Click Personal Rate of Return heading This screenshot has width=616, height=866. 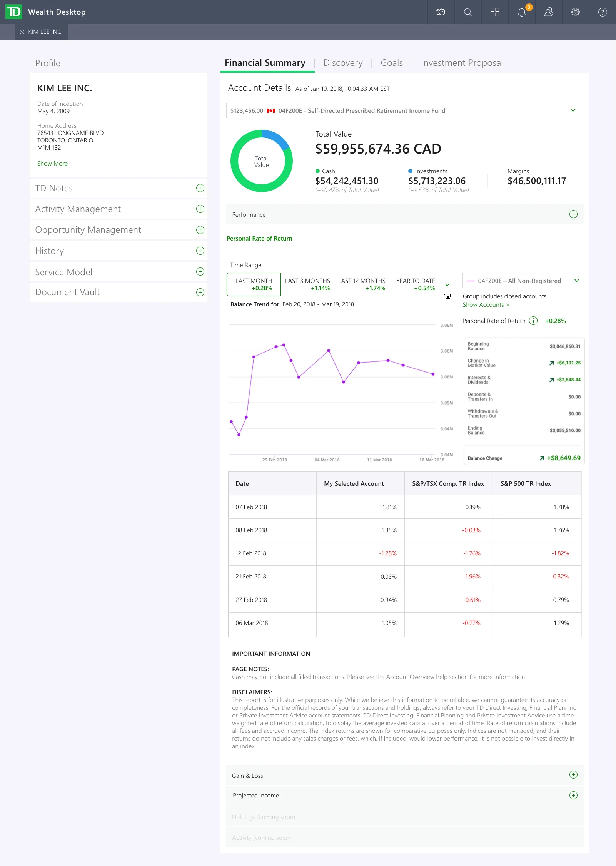[x=259, y=239]
